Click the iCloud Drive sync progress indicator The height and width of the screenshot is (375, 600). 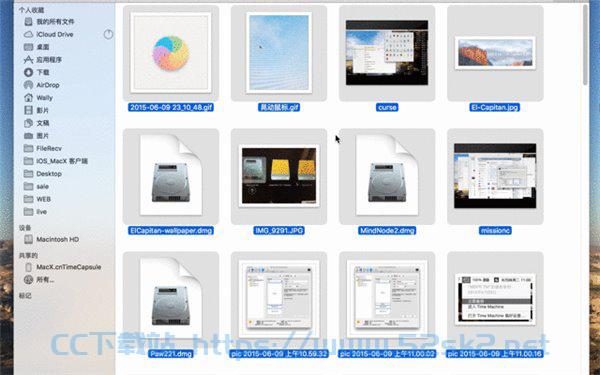(108, 34)
